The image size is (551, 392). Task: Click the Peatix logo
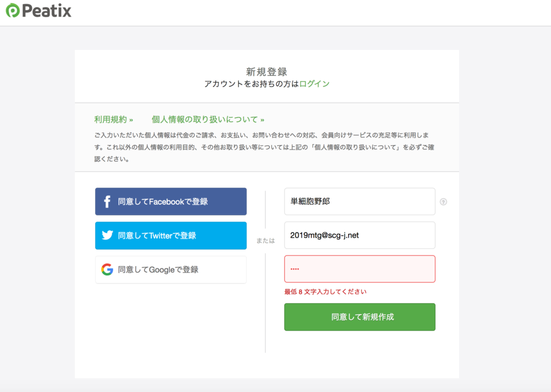39,11
